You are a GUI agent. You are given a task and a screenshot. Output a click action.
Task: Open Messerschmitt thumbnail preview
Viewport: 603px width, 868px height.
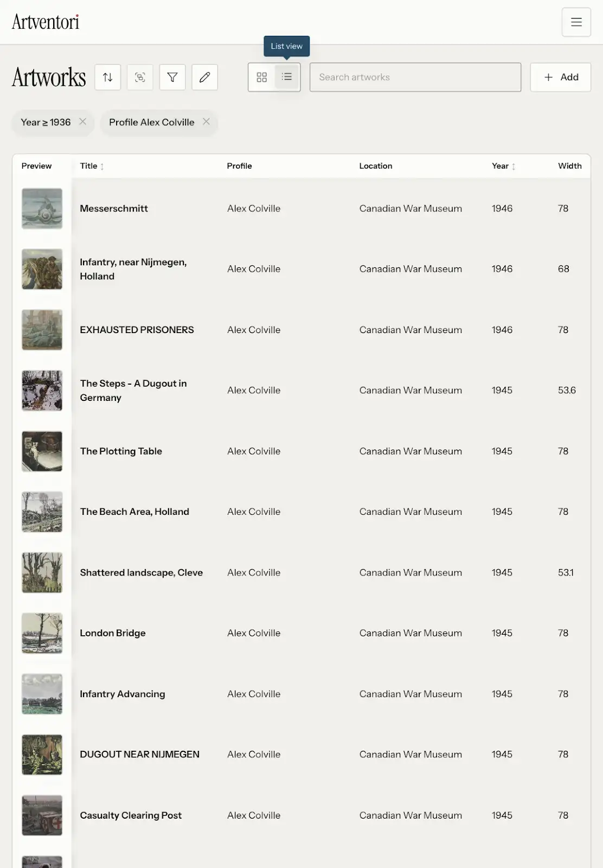pos(42,208)
